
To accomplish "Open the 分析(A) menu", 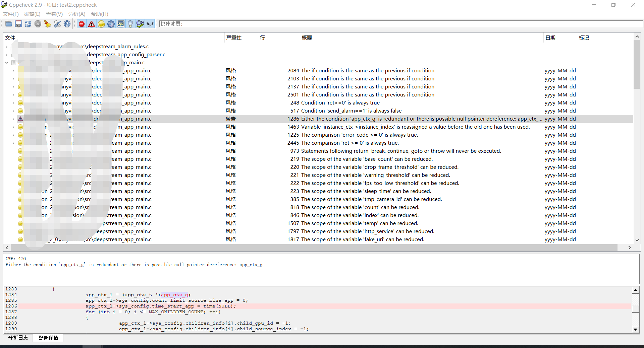I will pos(77,14).
